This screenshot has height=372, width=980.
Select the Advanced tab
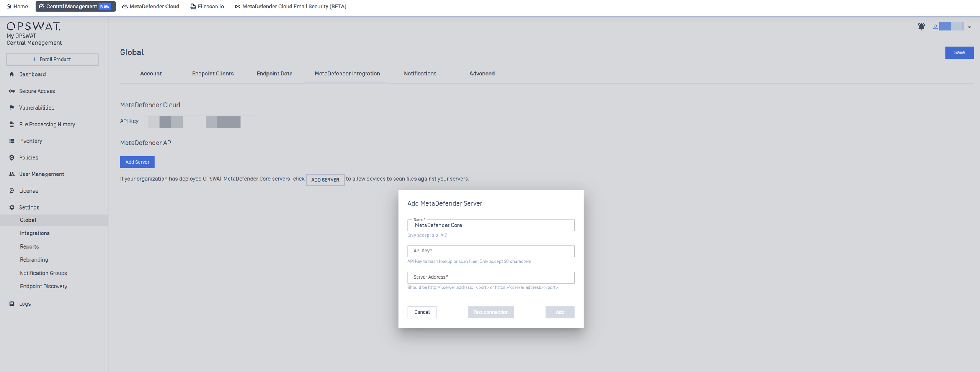(482, 74)
